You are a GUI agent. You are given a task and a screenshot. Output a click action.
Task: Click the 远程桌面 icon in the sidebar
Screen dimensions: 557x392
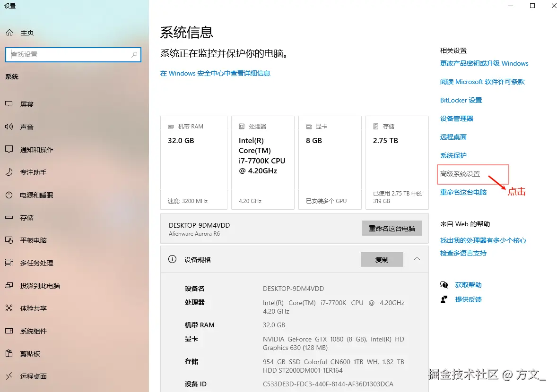9,376
